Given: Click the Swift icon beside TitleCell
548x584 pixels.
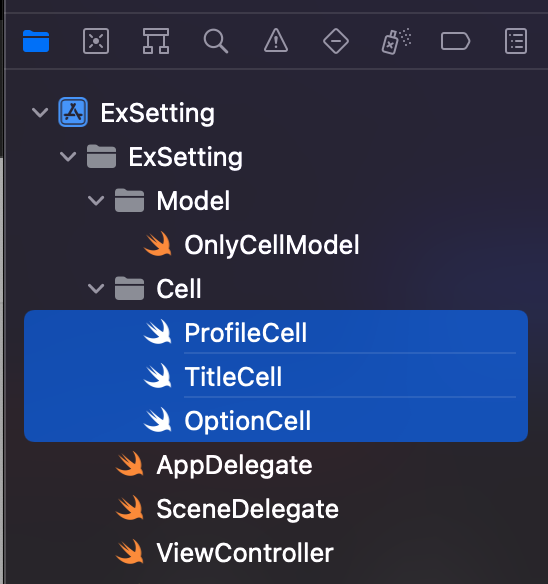Looking at the screenshot, I should pos(158,376).
